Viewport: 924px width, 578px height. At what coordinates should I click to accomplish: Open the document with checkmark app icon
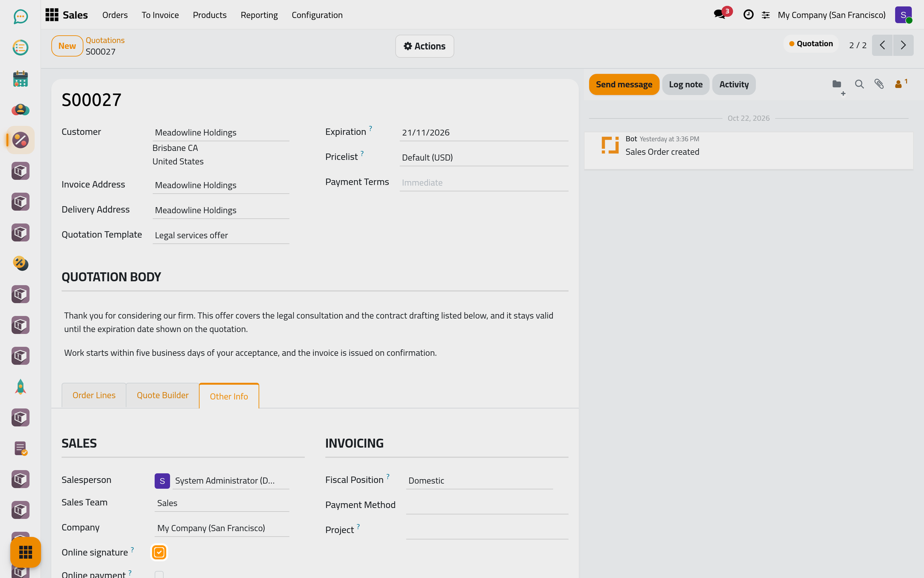[x=20, y=448]
